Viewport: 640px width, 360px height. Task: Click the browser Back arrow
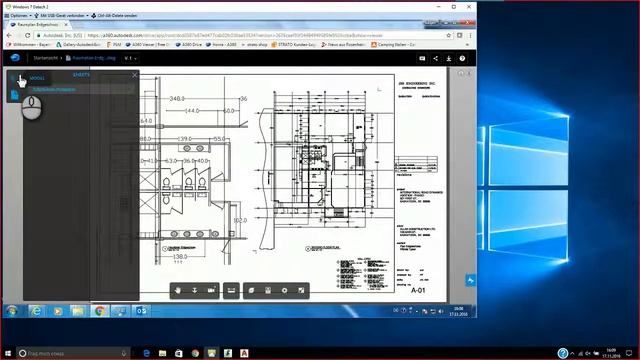(x=10, y=36)
